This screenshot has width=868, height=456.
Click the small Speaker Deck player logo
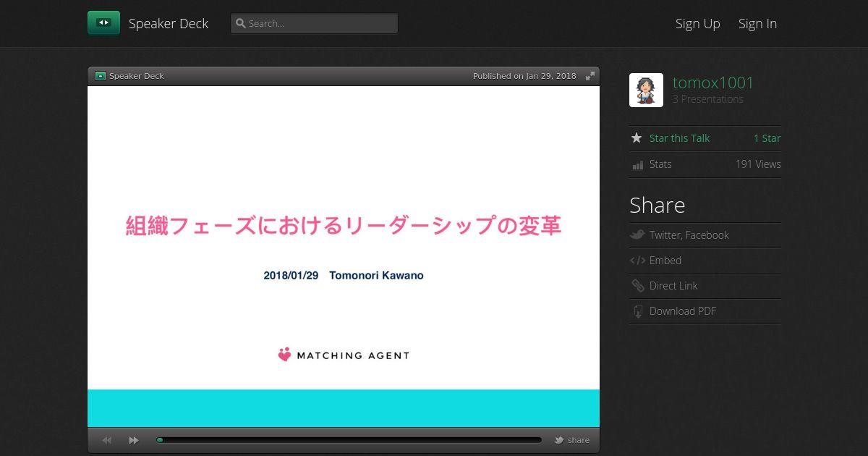pyautogui.click(x=101, y=76)
